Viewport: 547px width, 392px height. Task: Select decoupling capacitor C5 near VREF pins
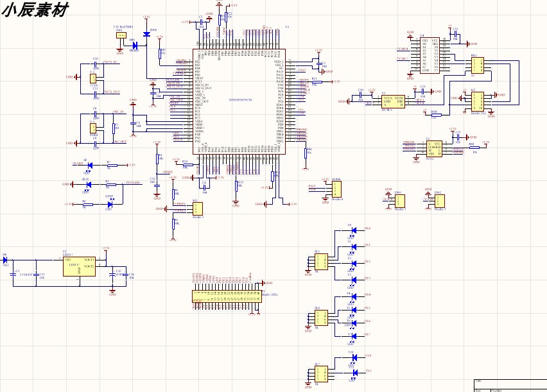[x=133, y=123]
